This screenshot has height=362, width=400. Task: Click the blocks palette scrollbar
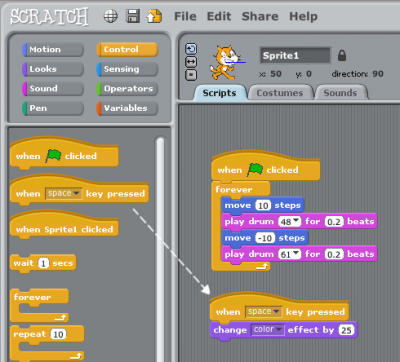point(160,248)
